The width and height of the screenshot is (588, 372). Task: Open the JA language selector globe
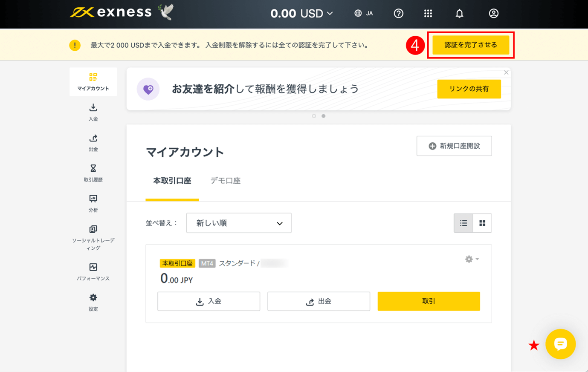(x=363, y=13)
